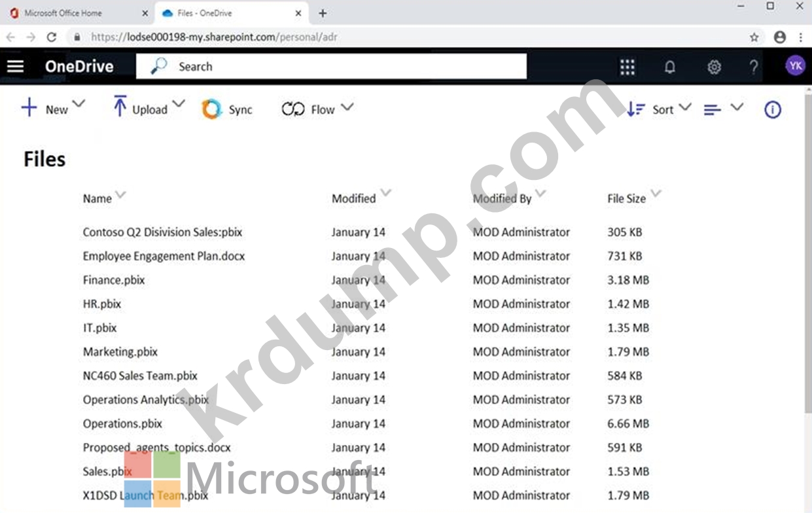Click the Modified By column header
812x513 pixels.
click(x=502, y=198)
